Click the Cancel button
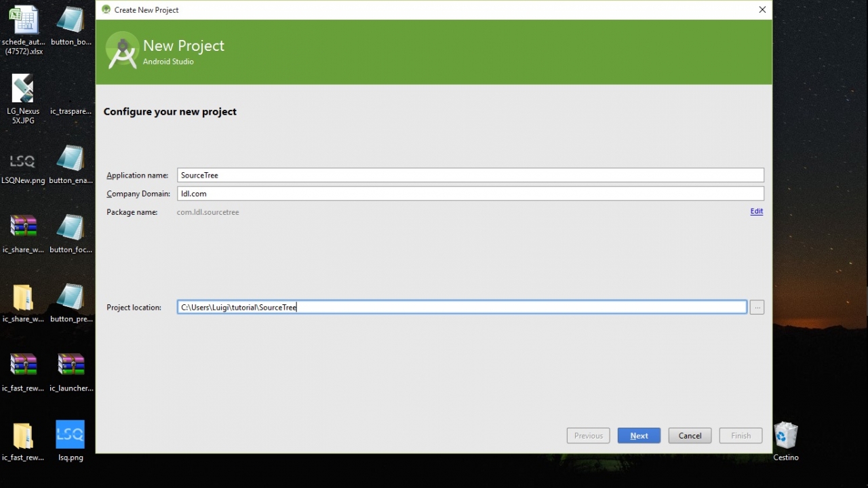This screenshot has height=488, width=868. [690, 436]
